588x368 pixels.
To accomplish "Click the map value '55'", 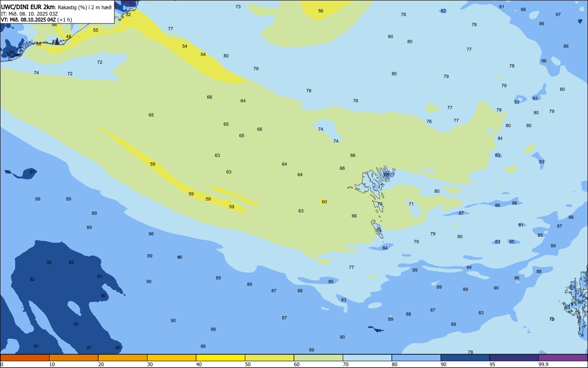I will coord(96,30).
